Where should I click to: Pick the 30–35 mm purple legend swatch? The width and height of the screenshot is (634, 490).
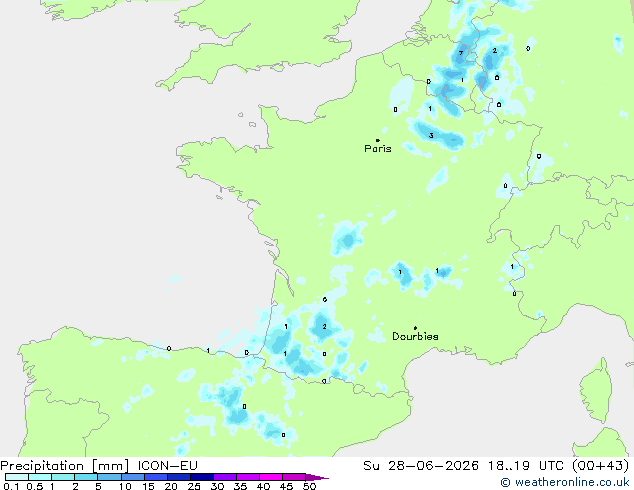pos(225,477)
